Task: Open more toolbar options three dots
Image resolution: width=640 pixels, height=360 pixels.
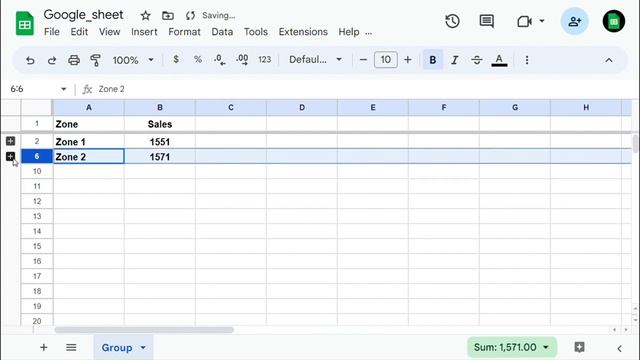Action: [527, 60]
